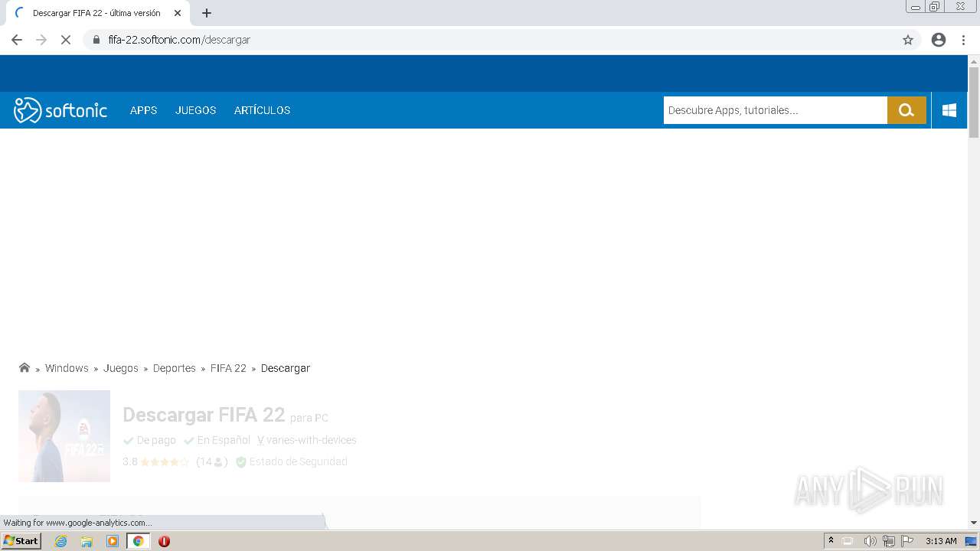Click the Softonic logo
The width and height of the screenshot is (980, 551).
(60, 110)
